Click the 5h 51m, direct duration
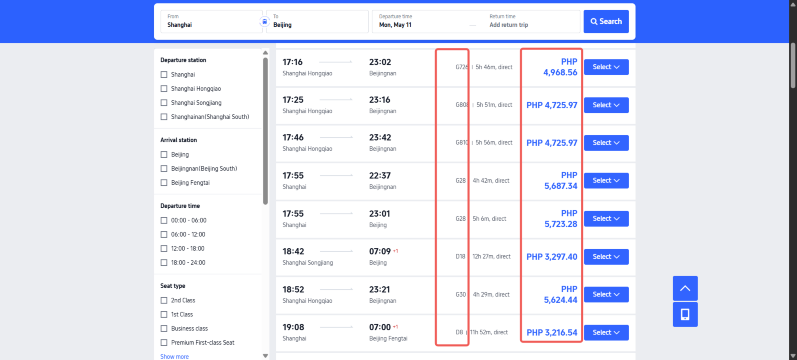797x360 pixels. 494,105
